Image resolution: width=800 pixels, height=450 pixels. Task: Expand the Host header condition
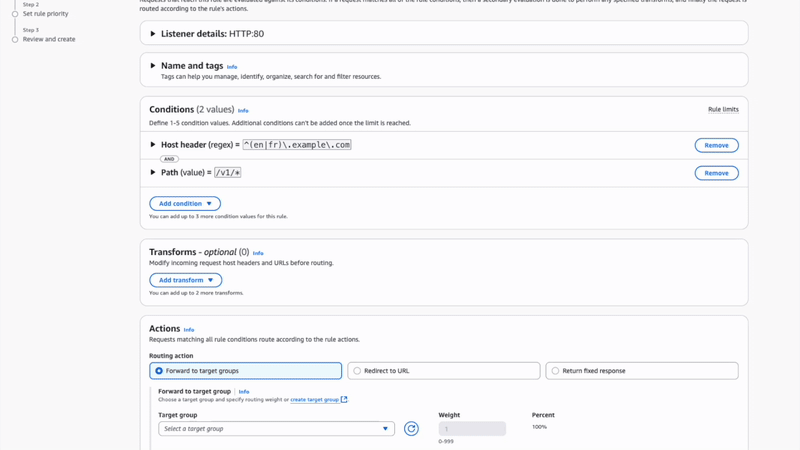point(153,145)
